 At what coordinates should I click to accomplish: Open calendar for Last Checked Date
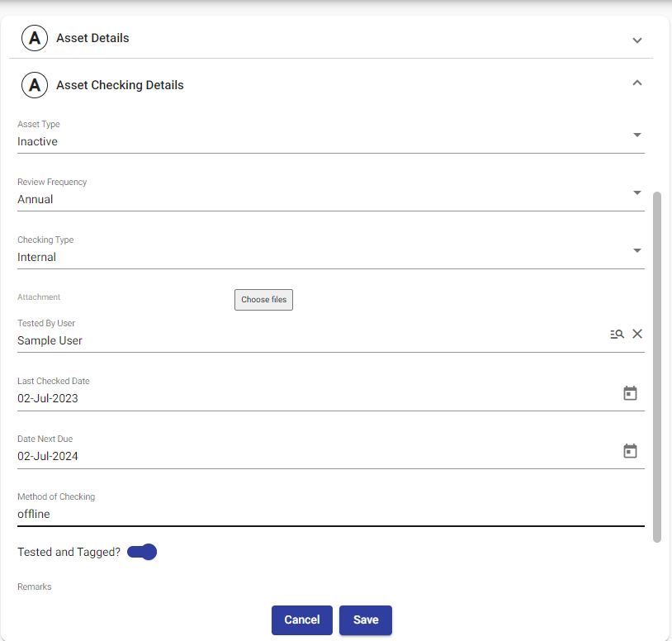coord(630,393)
